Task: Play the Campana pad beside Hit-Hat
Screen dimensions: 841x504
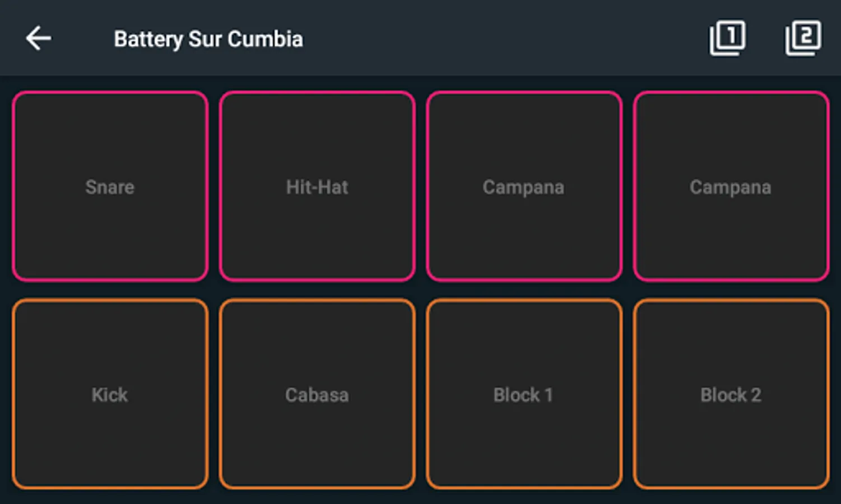Action: [524, 186]
